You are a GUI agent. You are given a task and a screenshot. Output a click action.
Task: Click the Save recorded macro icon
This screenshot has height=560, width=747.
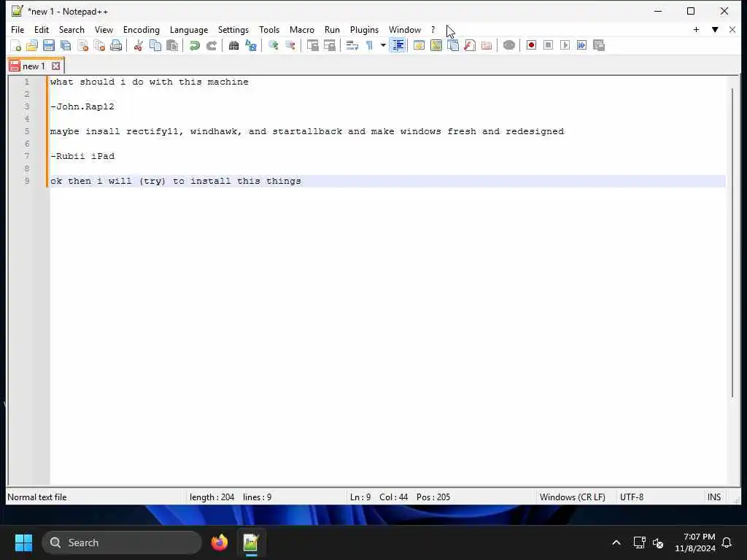[x=599, y=45]
